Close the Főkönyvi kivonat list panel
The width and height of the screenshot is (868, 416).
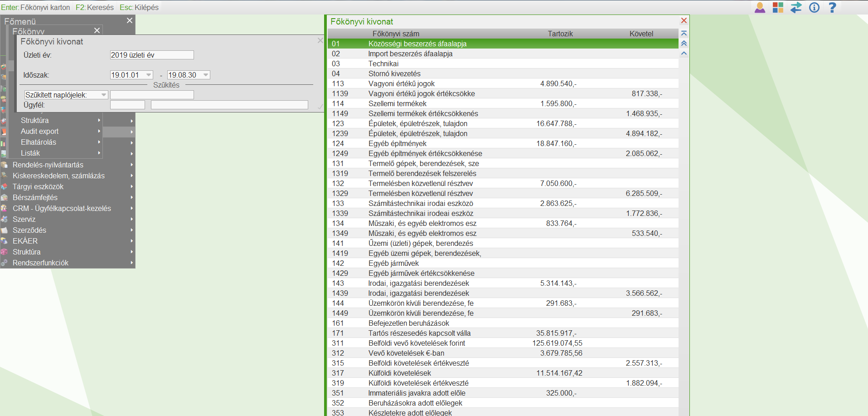pos(684,21)
